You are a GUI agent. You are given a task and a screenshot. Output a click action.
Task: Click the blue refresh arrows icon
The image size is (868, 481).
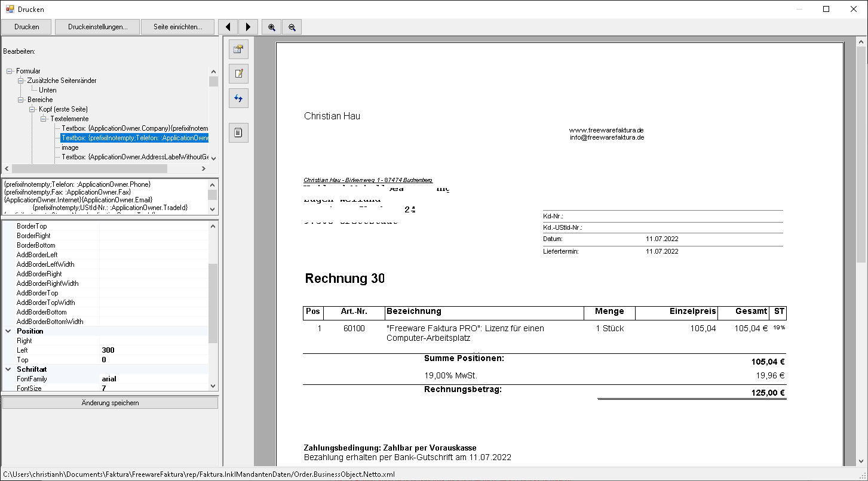click(238, 98)
